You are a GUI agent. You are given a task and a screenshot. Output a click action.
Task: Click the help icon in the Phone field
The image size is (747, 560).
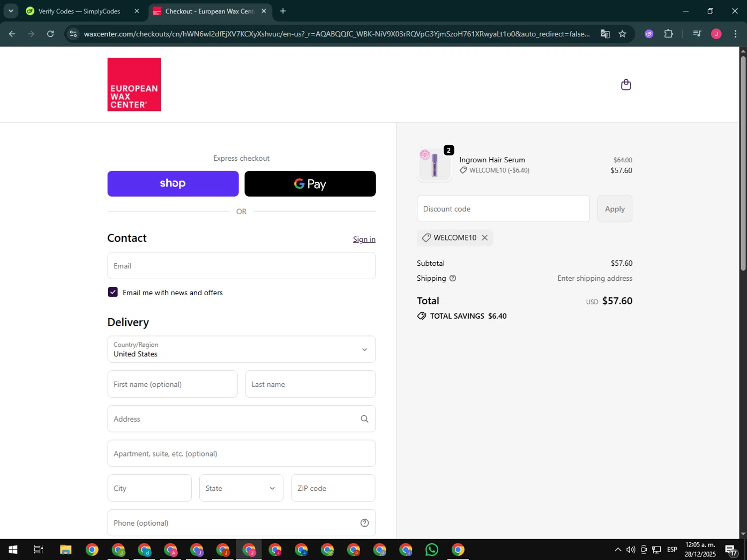pos(365,523)
